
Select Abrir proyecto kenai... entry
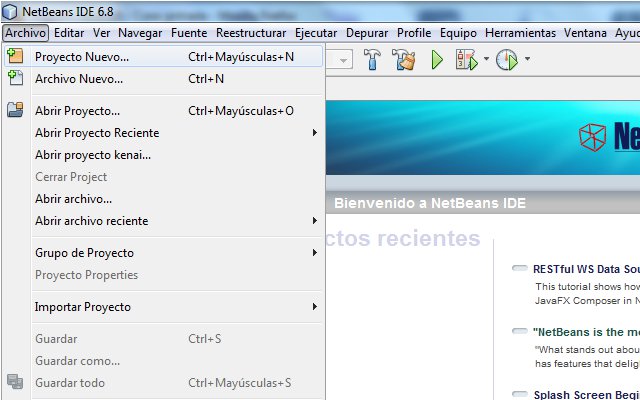(x=163, y=155)
